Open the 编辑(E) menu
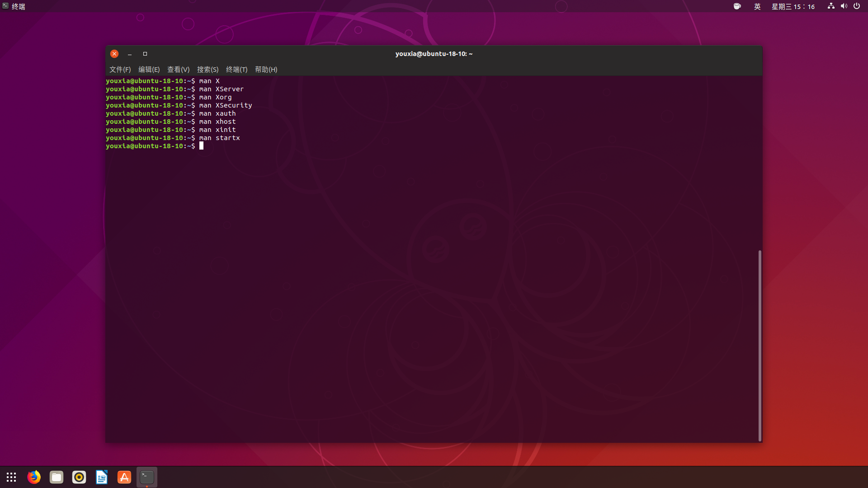The width and height of the screenshot is (868, 488). click(x=149, y=70)
